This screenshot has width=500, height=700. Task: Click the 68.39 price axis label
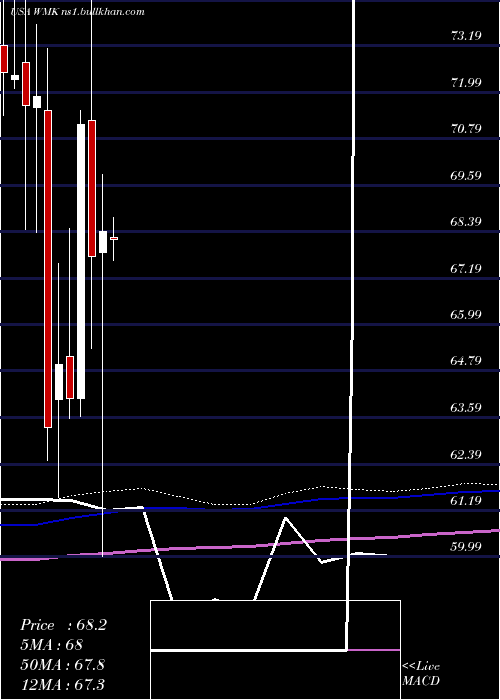pyautogui.click(x=466, y=221)
